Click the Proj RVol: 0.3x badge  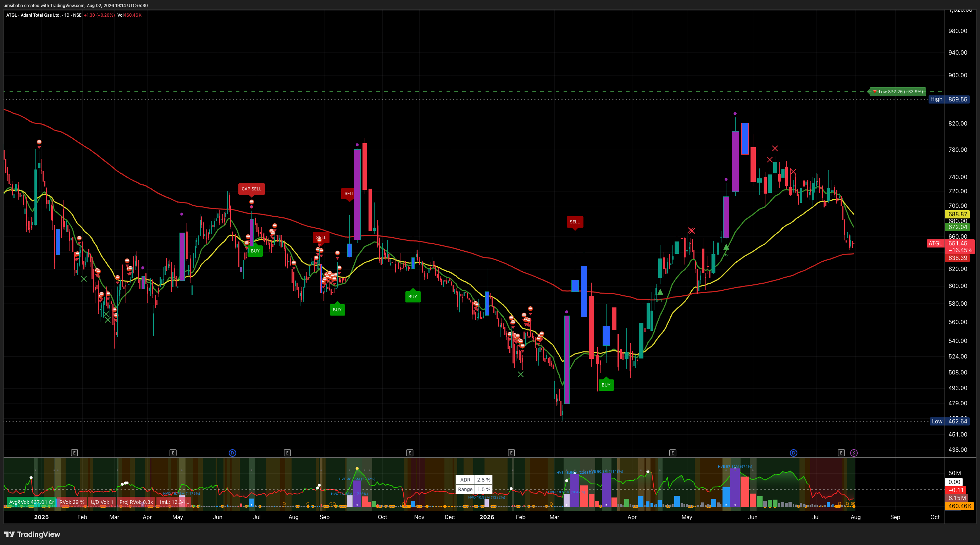pyautogui.click(x=136, y=502)
